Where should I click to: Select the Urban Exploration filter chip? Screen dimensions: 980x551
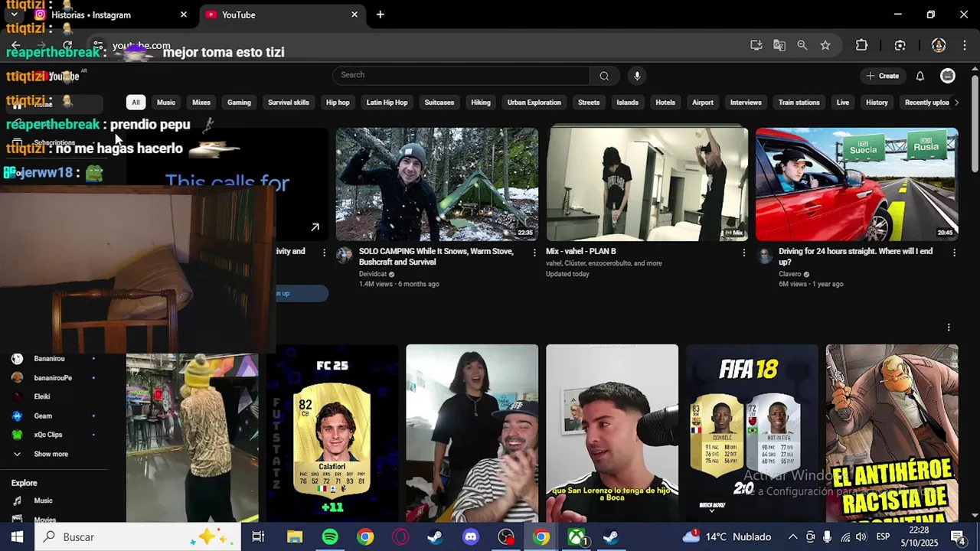[534, 103]
